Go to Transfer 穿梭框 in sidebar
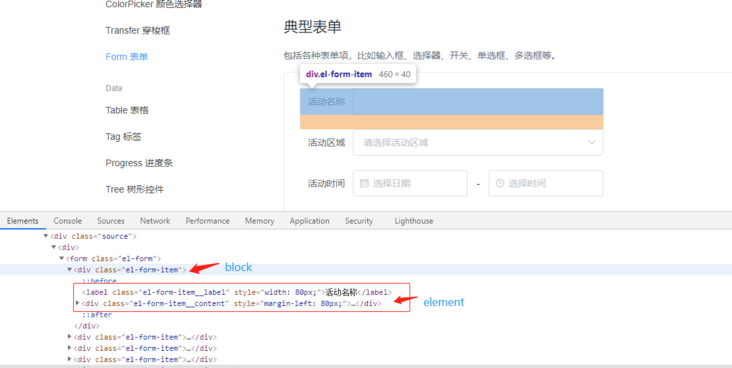Image resolution: width=732 pixels, height=368 pixels. [x=138, y=31]
